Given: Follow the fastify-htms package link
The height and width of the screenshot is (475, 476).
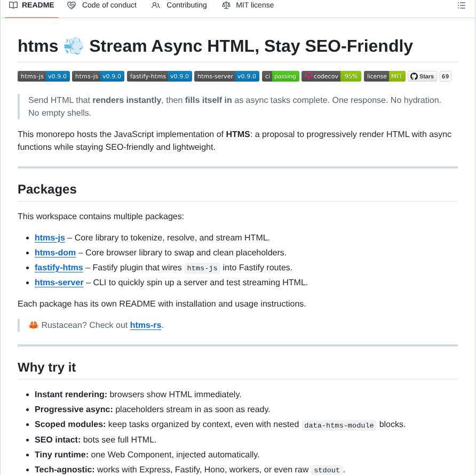Looking at the screenshot, I should 59,268.
